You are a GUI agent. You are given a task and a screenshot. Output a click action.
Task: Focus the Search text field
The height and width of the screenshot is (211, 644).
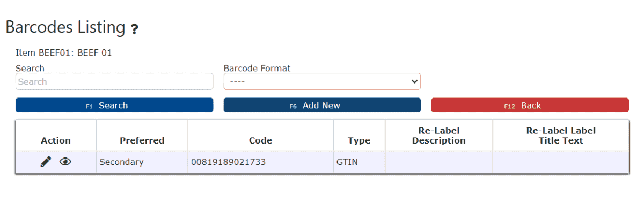point(114,81)
